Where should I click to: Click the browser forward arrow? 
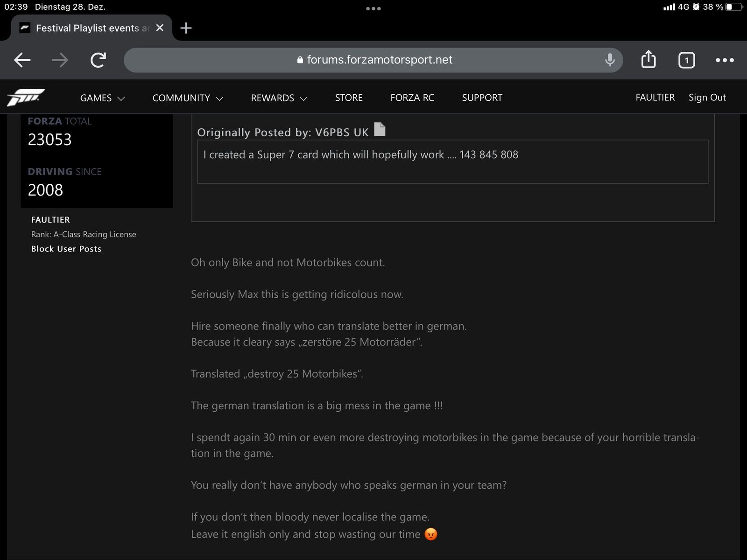pyautogui.click(x=60, y=60)
